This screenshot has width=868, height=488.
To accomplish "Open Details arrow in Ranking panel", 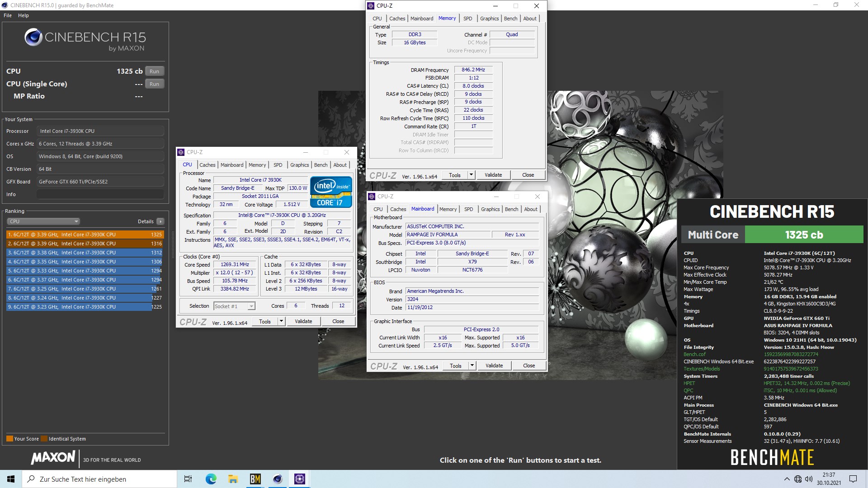I will click(160, 221).
